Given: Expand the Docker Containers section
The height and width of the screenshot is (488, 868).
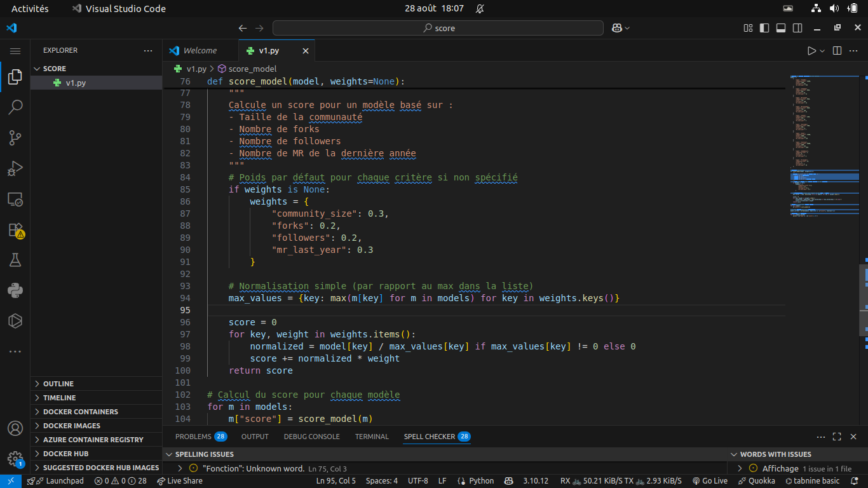Looking at the screenshot, I should 96,412.
